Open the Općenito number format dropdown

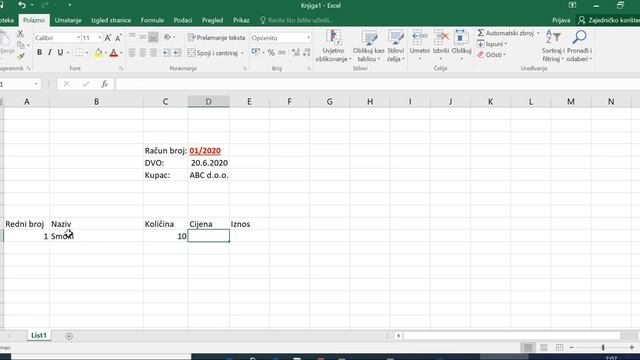pos(308,38)
